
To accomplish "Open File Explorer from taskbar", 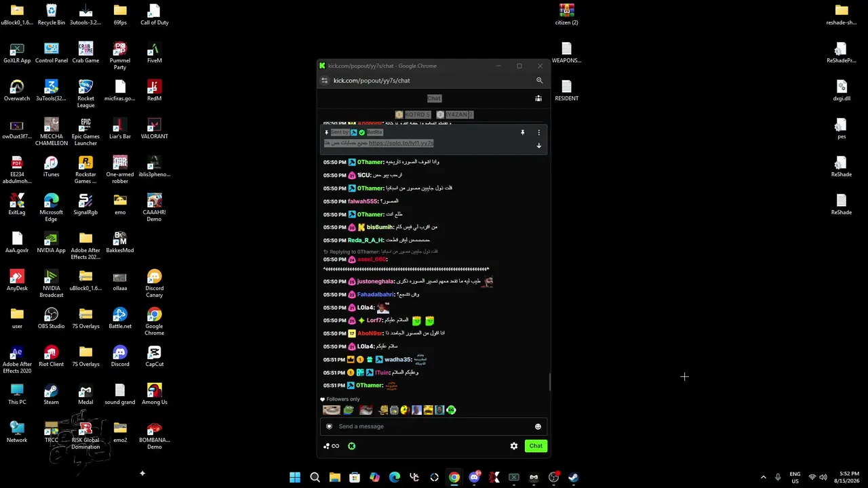I will [335, 477].
